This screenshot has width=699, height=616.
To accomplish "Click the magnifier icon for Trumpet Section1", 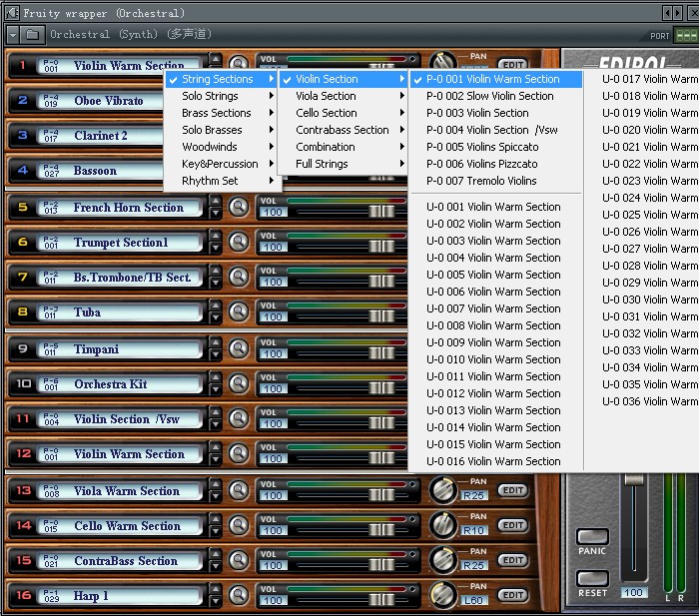I will click(x=239, y=243).
